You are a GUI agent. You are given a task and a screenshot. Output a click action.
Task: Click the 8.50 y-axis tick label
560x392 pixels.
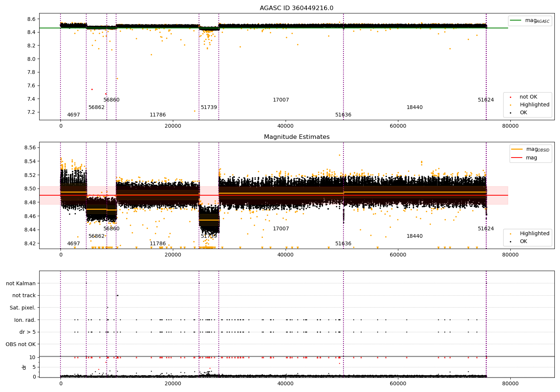[x=30, y=189]
